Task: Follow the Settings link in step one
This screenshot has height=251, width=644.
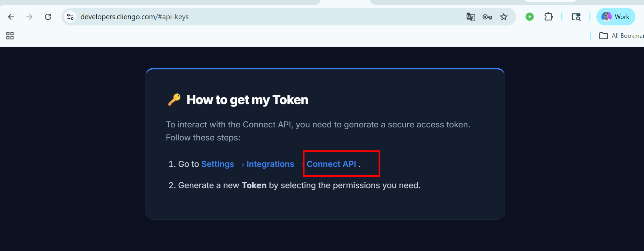Action: pos(217,164)
